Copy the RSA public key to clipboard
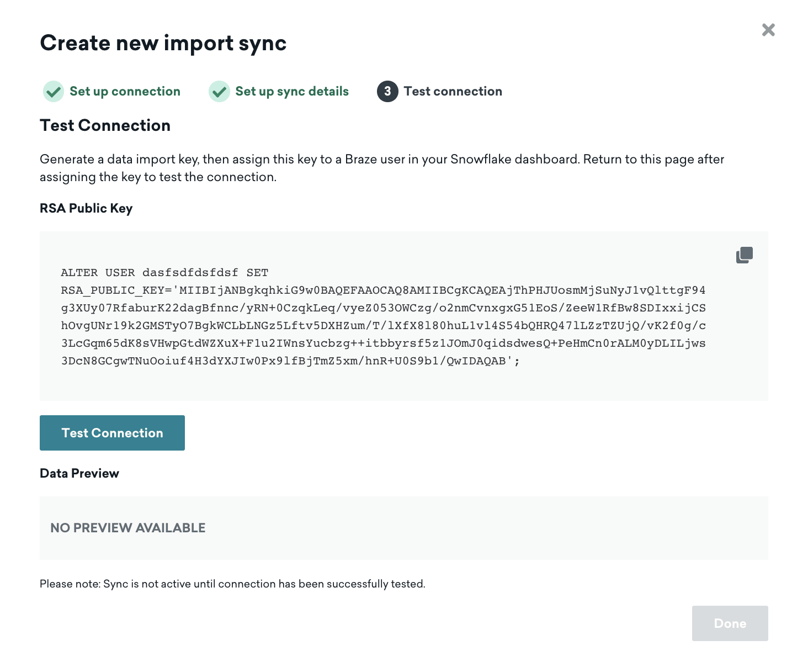The width and height of the screenshot is (808, 672). click(x=744, y=255)
